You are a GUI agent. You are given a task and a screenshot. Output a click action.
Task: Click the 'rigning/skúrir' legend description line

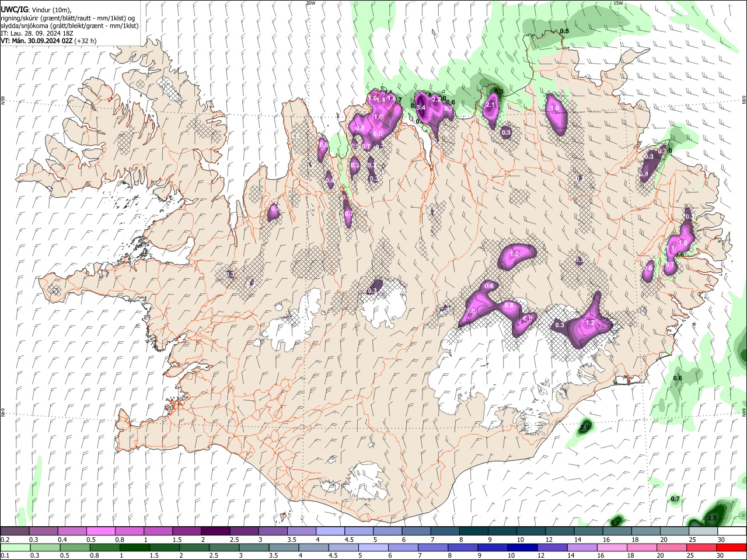point(67,18)
